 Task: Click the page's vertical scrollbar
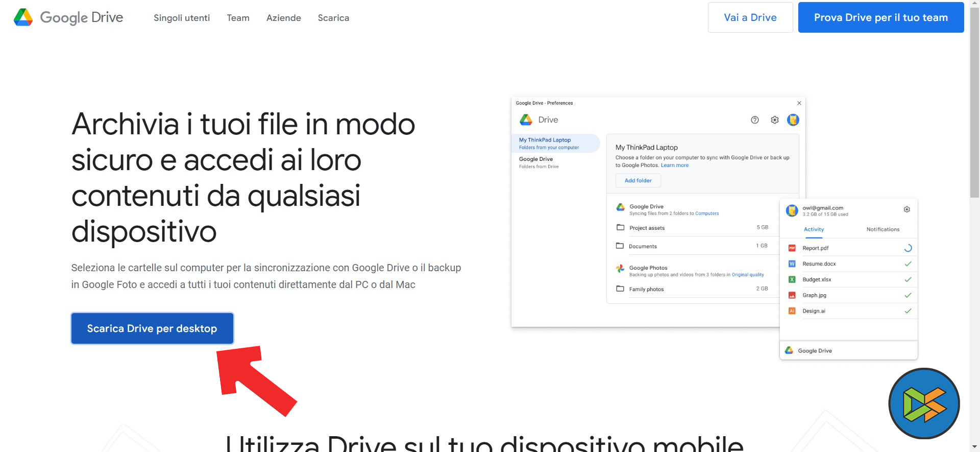[x=974, y=102]
